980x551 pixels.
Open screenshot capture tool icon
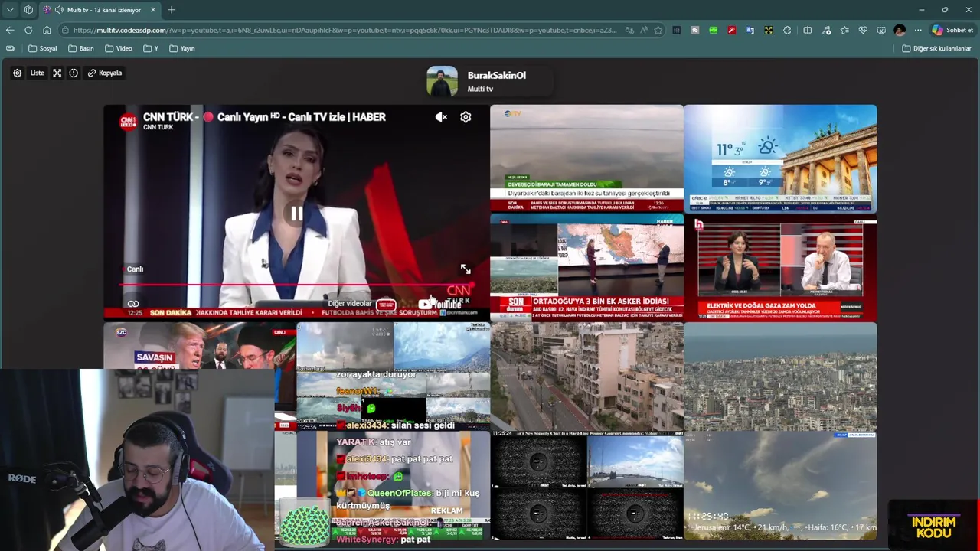click(881, 30)
